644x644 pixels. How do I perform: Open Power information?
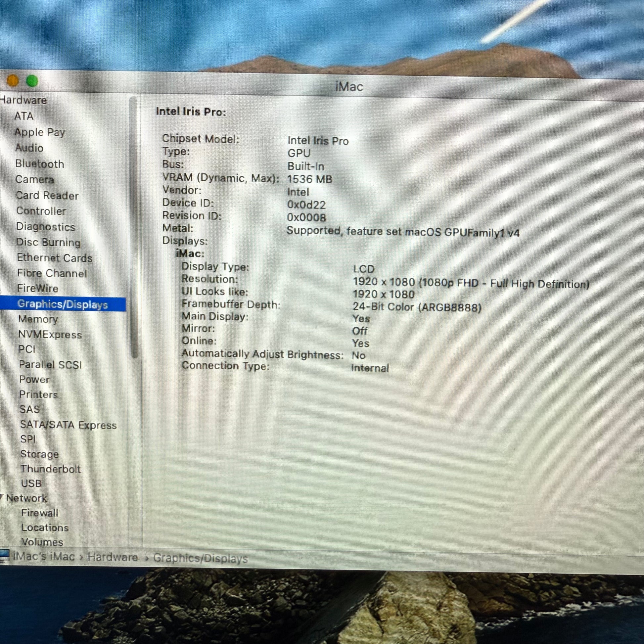point(34,380)
